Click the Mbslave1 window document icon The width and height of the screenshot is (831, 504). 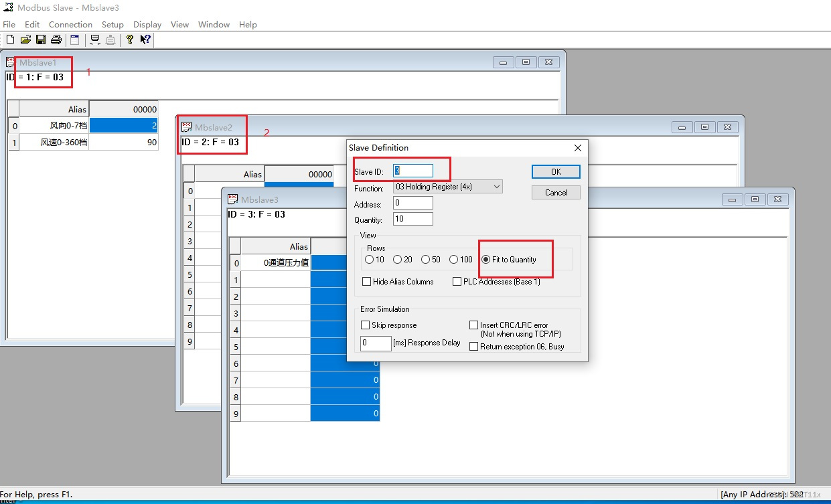pos(11,62)
